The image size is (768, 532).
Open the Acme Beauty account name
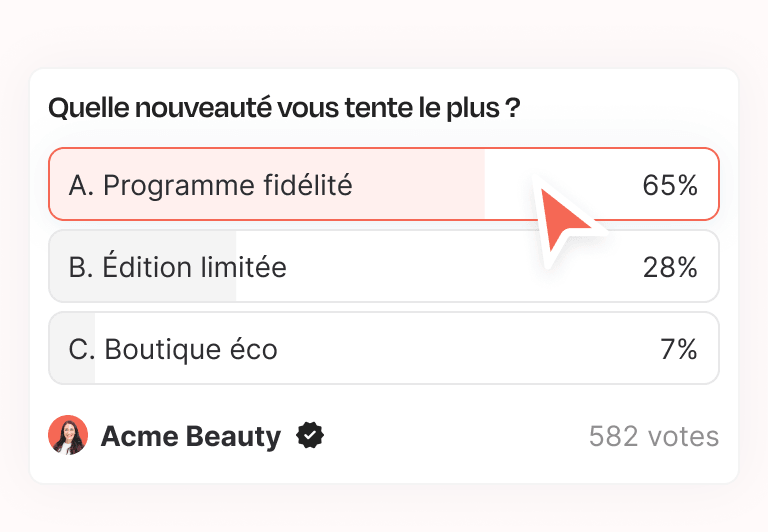191,436
